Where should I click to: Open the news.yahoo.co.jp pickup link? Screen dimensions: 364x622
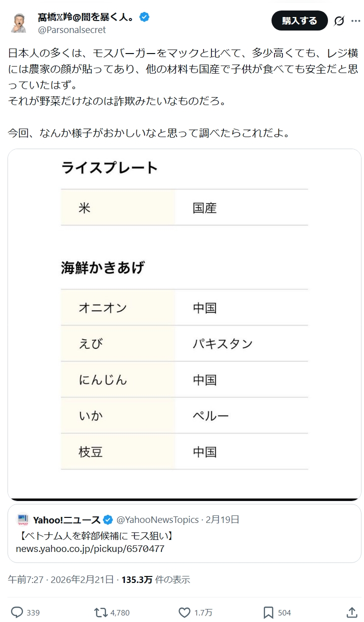(x=90, y=548)
